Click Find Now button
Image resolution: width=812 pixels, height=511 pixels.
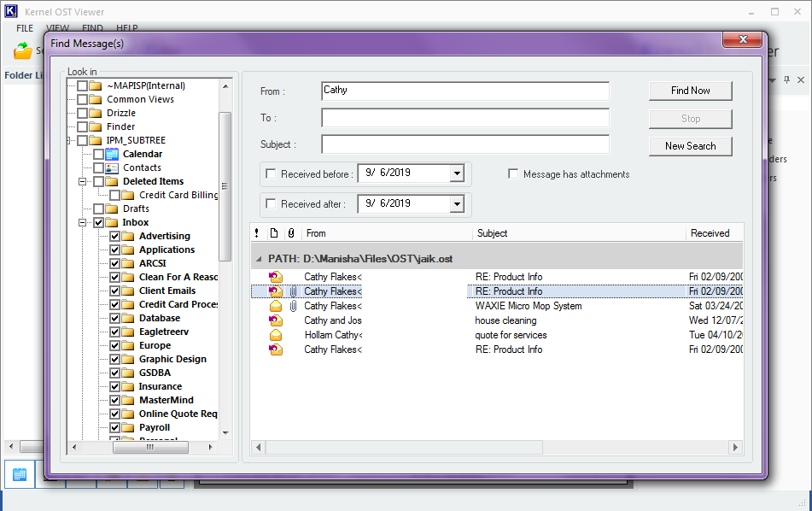[690, 91]
